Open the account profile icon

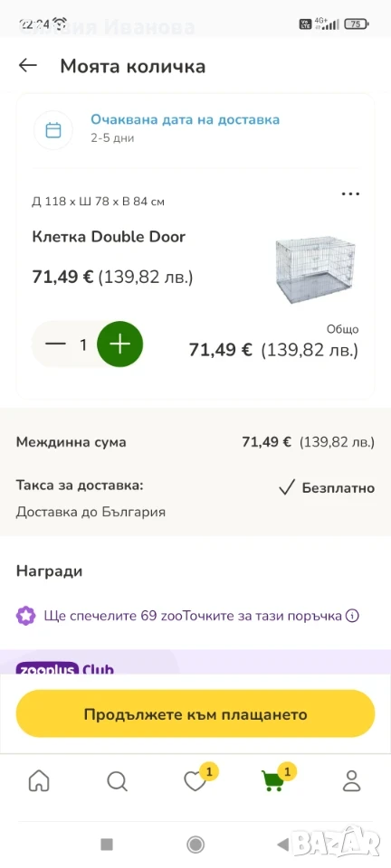click(x=352, y=781)
